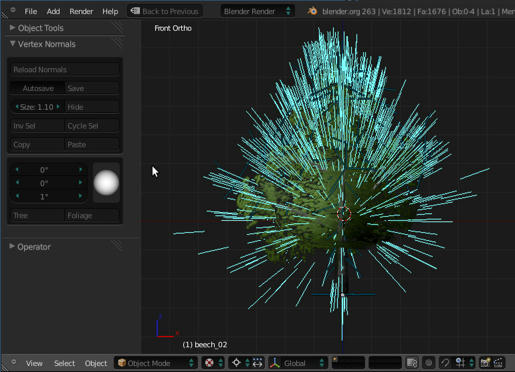This screenshot has width=515, height=372.
Task: Open the Object menu in 3D header
Action: (96, 363)
